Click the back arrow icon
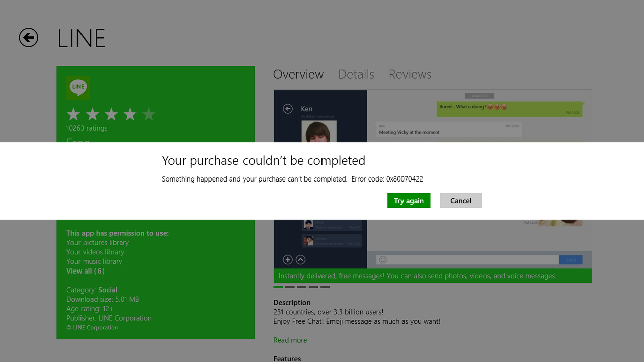 [x=29, y=38]
